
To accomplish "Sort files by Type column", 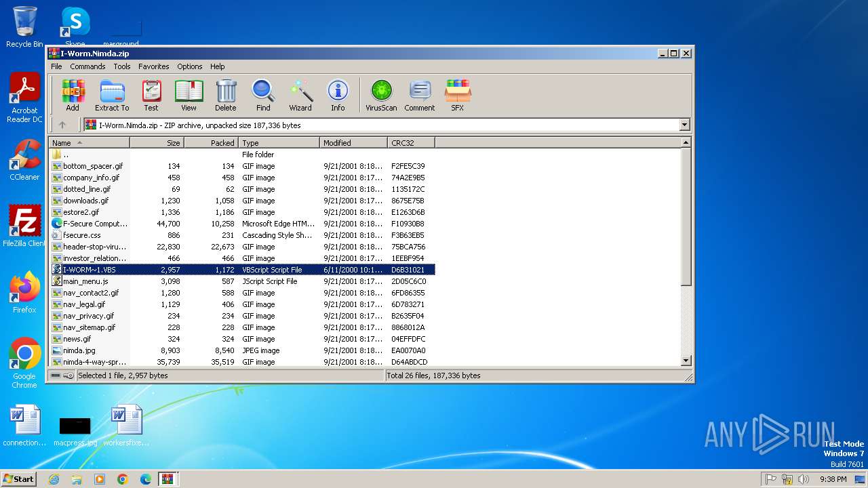I will pyautogui.click(x=279, y=142).
